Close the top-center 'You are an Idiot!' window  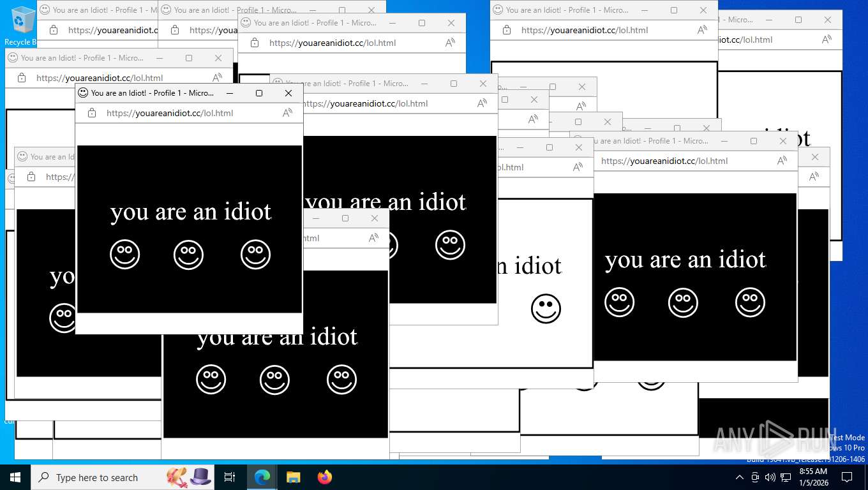(451, 23)
